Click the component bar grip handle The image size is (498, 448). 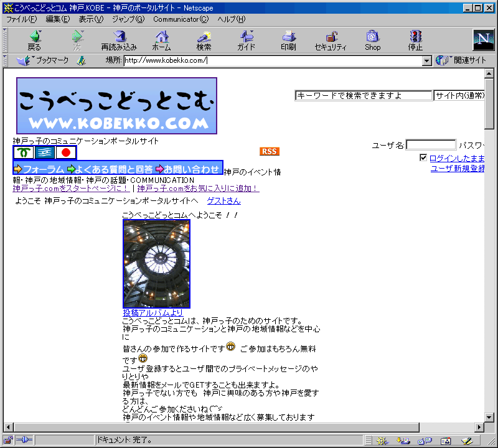368,441
